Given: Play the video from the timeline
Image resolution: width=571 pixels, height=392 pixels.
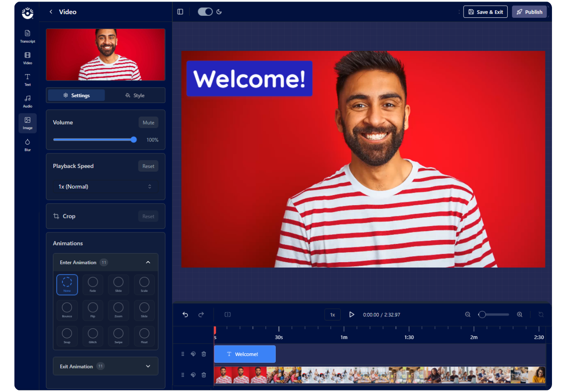Looking at the screenshot, I should [351, 315].
